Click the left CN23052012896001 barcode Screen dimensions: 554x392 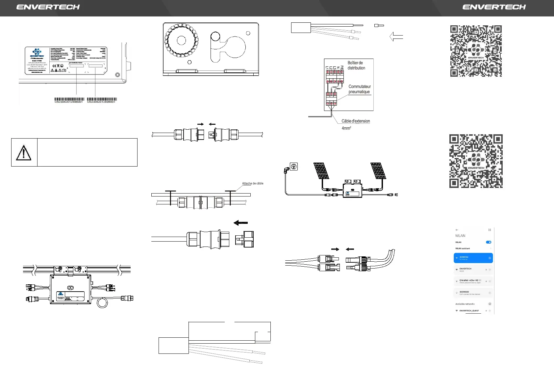pyautogui.click(x=69, y=100)
